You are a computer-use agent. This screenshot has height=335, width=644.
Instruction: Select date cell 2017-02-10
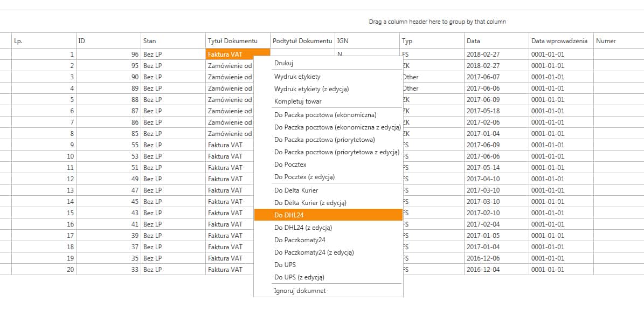coord(496,213)
